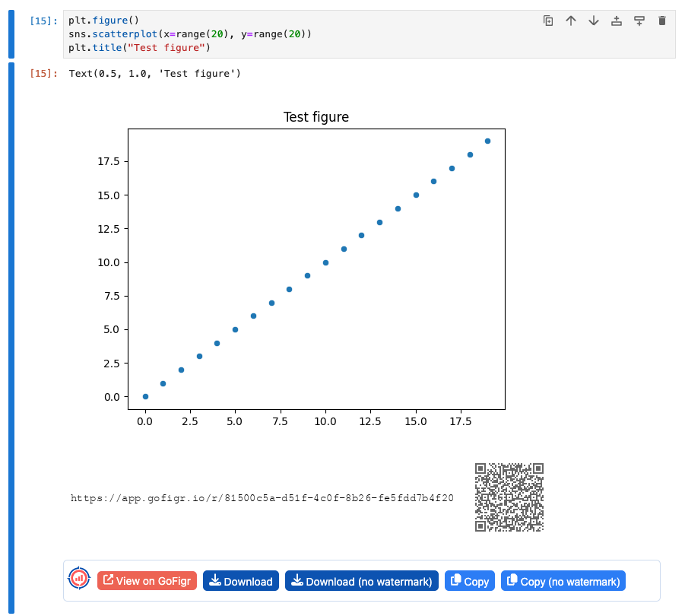
Task: Download the figure without watermark
Action: (361, 580)
